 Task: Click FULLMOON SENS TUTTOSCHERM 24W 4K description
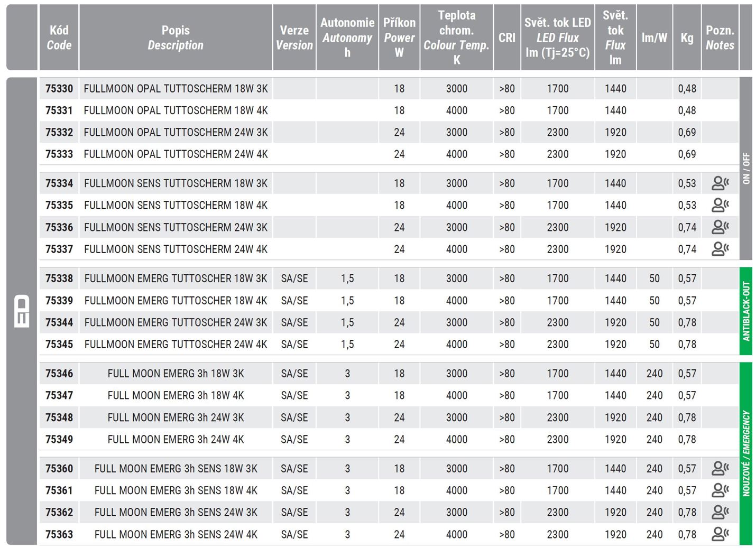pyautogui.click(x=176, y=249)
